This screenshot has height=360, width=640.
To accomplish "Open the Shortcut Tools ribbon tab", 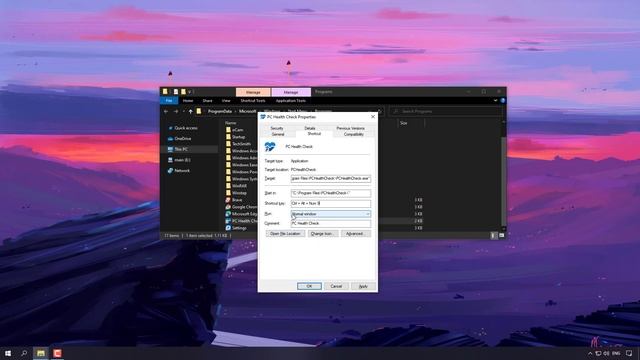I will click(253, 100).
